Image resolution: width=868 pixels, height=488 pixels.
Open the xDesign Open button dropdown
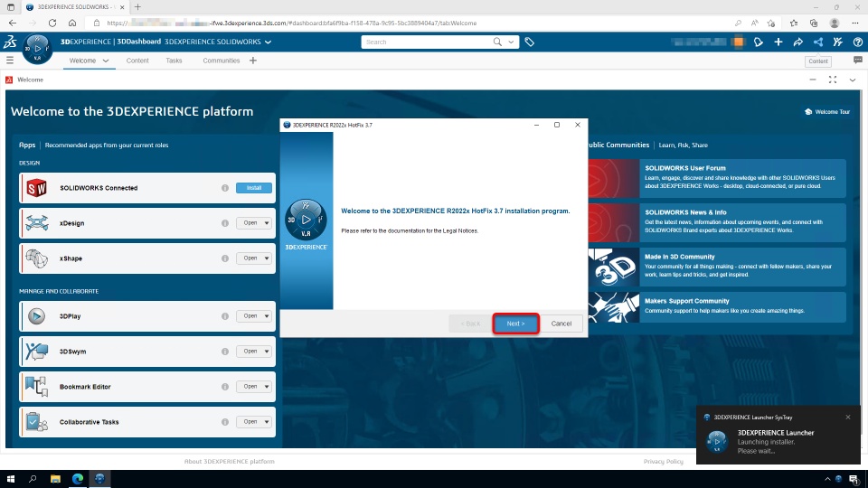tap(266, 223)
